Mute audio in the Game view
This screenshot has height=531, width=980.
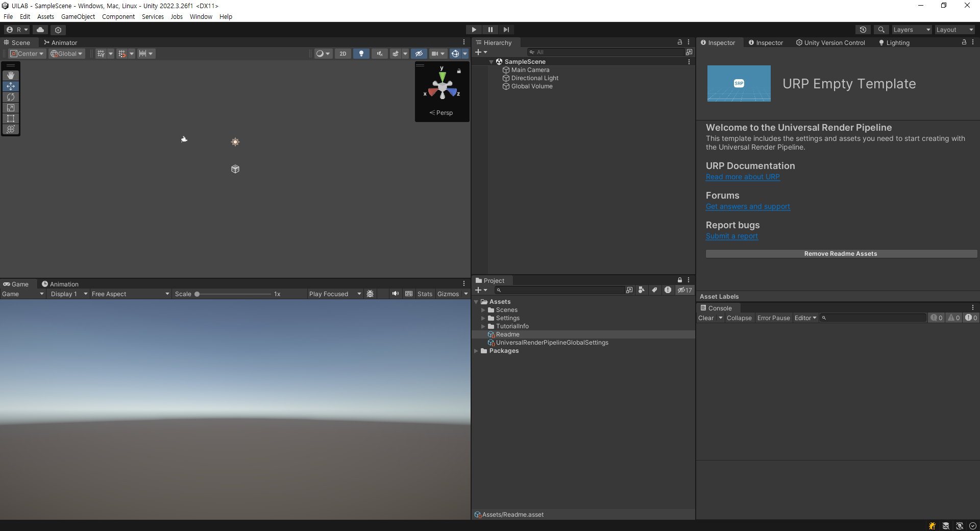coord(395,294)
